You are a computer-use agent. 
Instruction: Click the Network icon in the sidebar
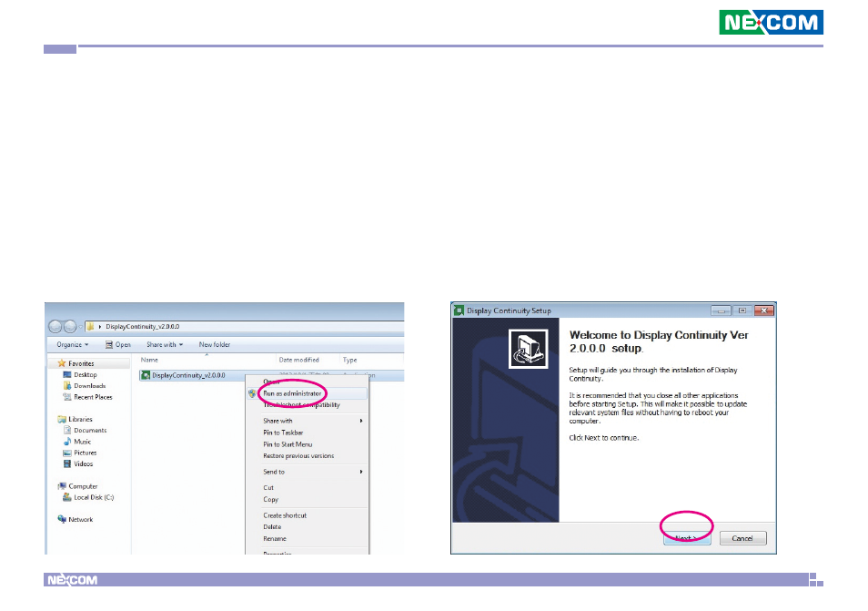[62, 520]
